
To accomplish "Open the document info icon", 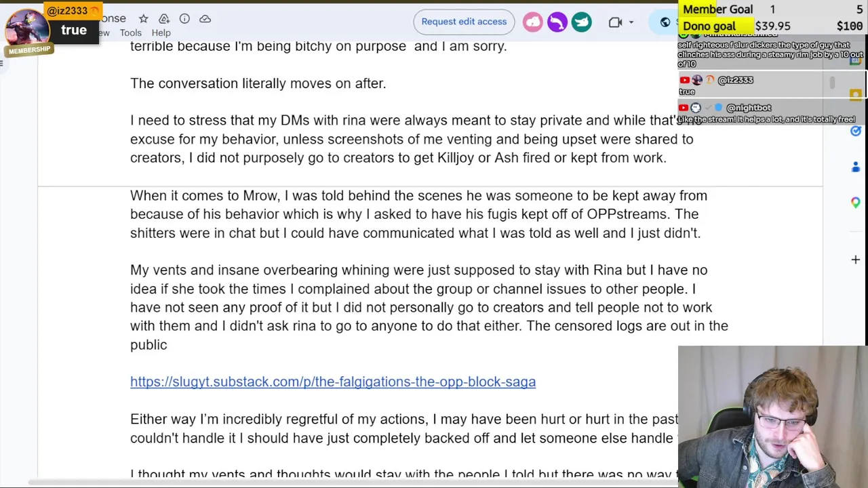I will tap(184, 19).
